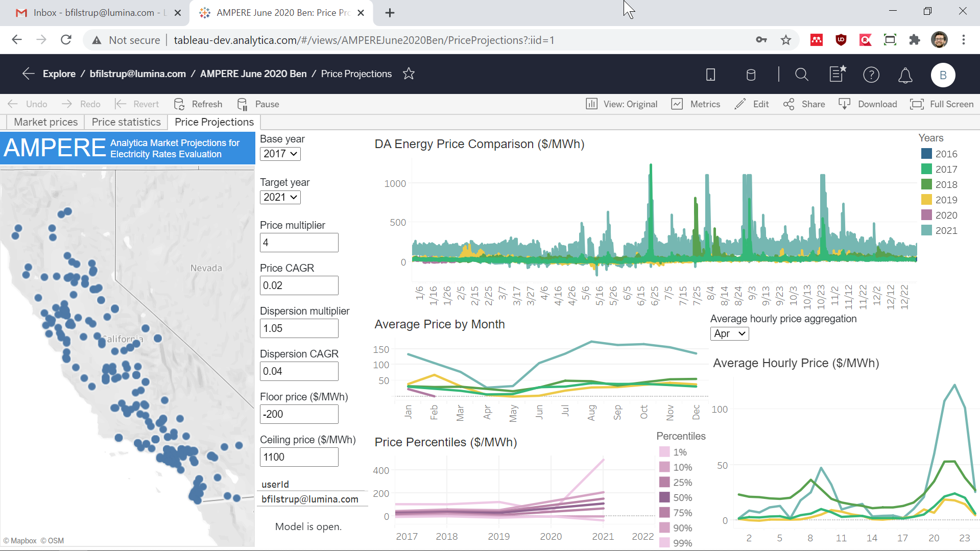Select the 2016 color swatch in legend

coord(926,154)
